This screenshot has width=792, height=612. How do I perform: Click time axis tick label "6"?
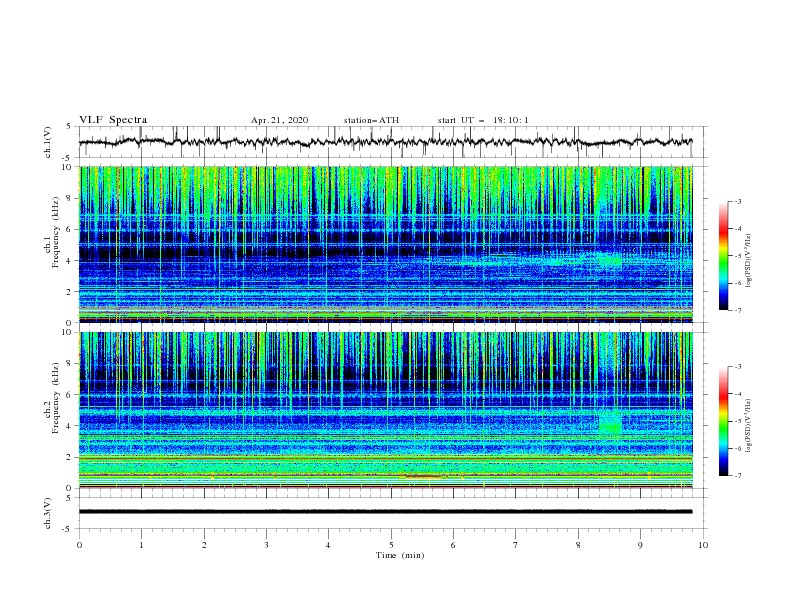coord(453,545)
